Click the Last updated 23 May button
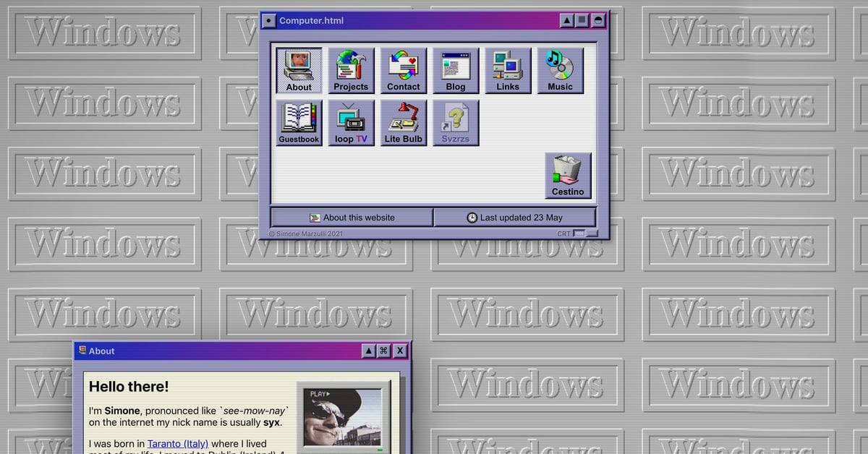 (x=515, y=217)
